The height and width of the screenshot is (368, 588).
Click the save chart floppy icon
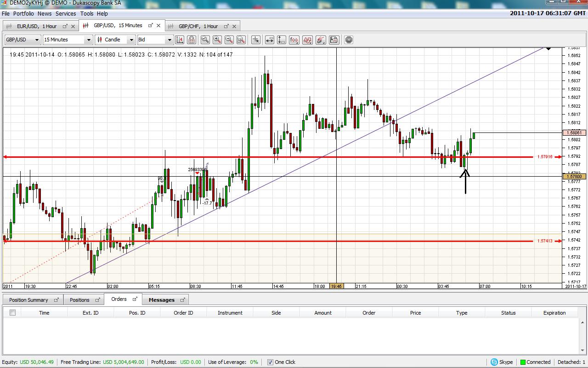point(334,40)
